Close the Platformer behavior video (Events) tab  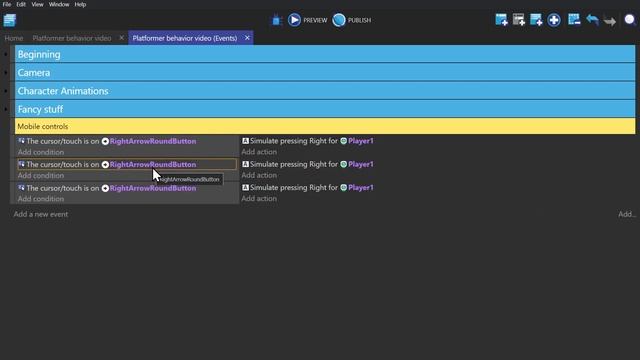point(247,38)
